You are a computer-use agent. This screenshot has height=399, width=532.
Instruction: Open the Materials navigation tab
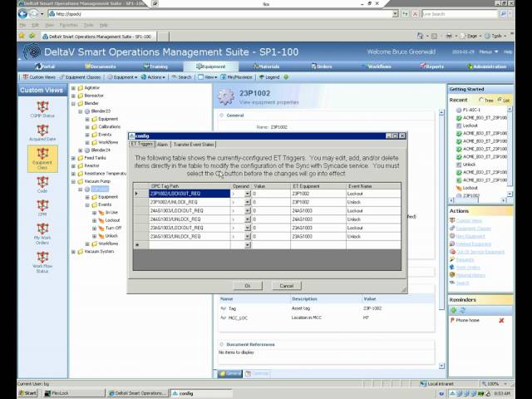click(x=266, y=66)
